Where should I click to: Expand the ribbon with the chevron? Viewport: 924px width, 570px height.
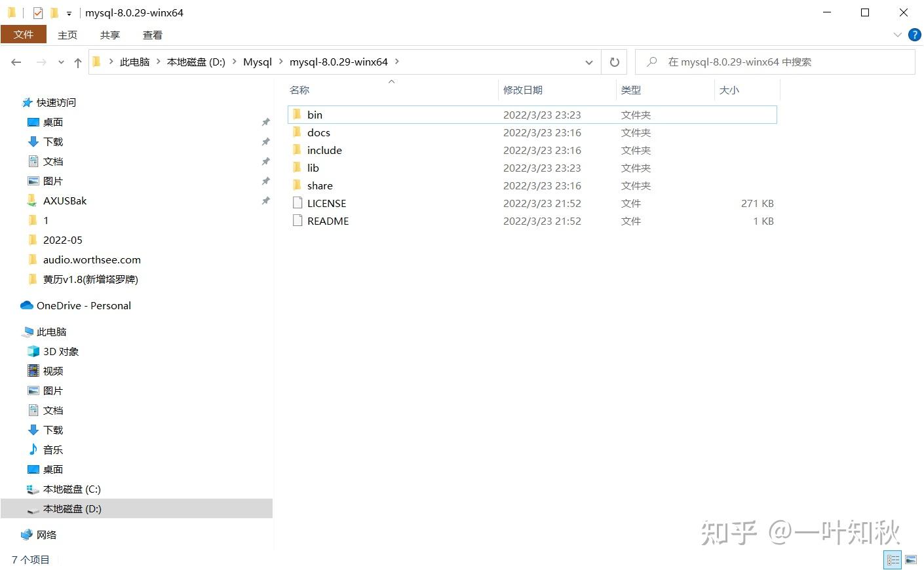pyautogui.click(x=898, y=35)
